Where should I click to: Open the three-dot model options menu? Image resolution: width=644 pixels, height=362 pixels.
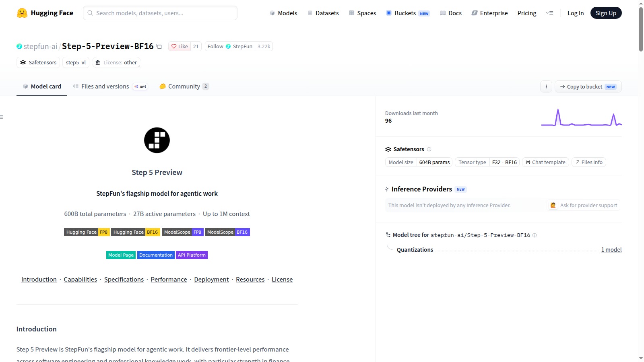[x=546, y=86]
